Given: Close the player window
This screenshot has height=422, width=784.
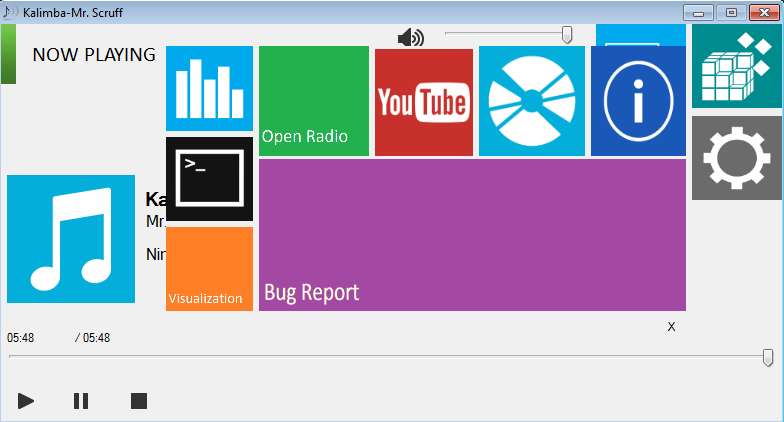Looking at the screenshot, I should click(764, 13).
